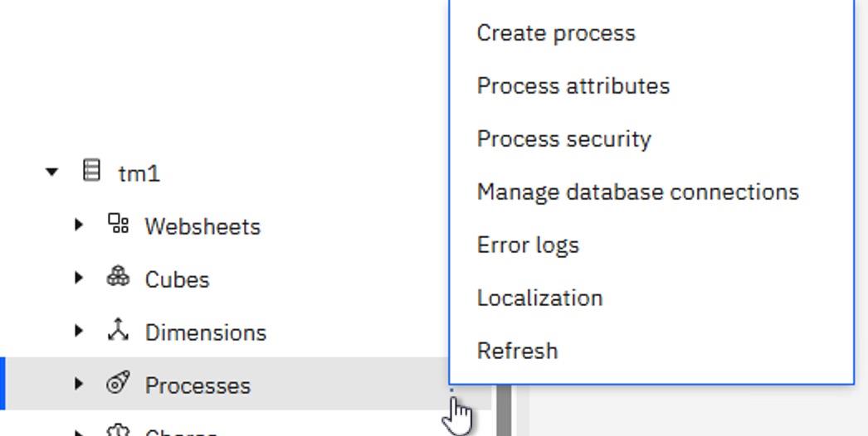Expand the Websheets tree node
Viewport: 868px width, 436px height.
79,225
